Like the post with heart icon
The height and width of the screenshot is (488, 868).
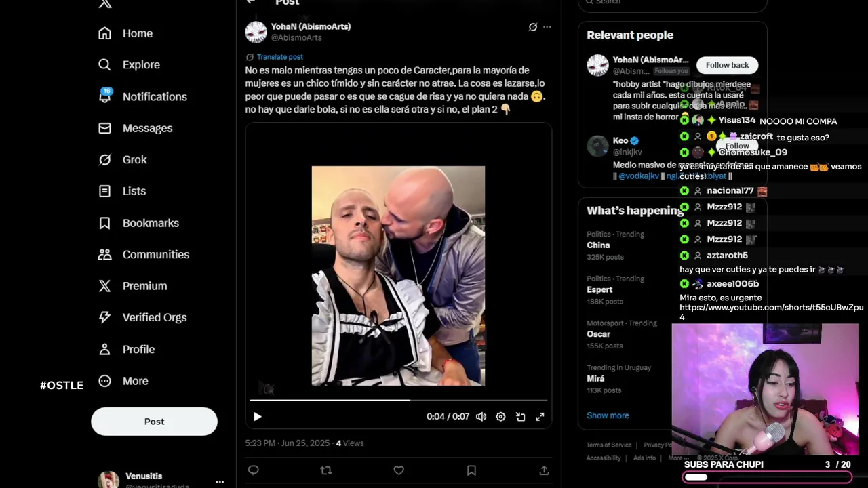[x=399, y=470]
